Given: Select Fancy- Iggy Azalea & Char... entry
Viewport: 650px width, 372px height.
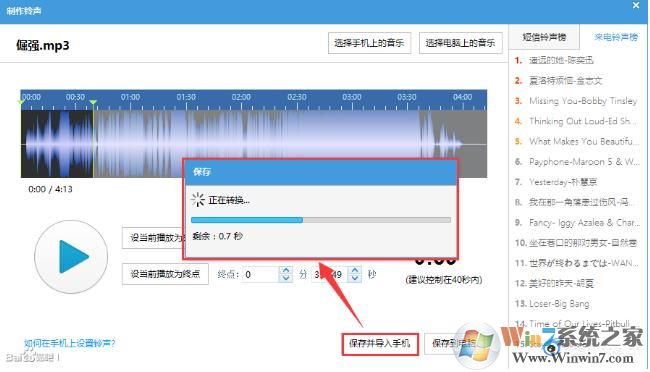Looking at the screenshot, I should pos(577,223).
